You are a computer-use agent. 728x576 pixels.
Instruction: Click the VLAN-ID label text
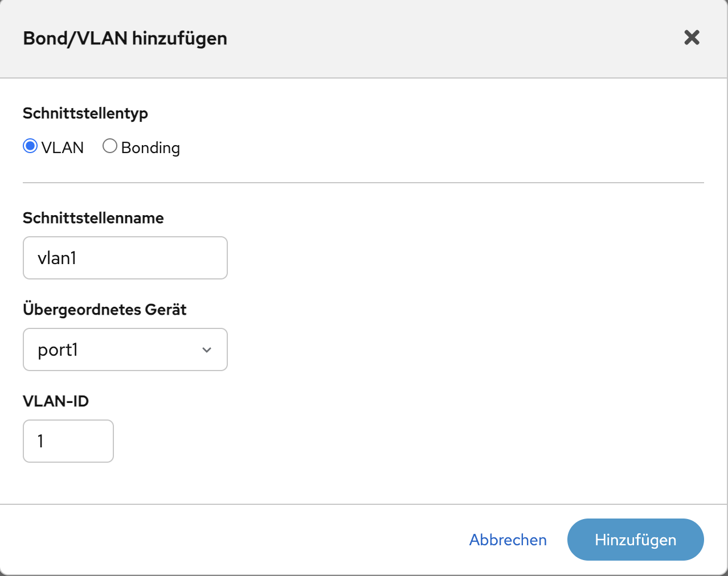(56, 401)
